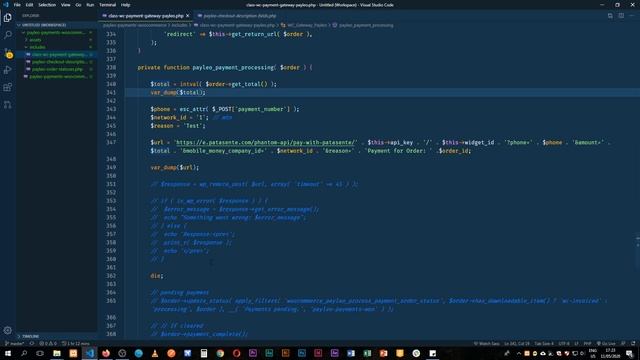The image size is (640, 360).
Task: Launch Google Chrome from the taskbar
Action: click(220, 353)
